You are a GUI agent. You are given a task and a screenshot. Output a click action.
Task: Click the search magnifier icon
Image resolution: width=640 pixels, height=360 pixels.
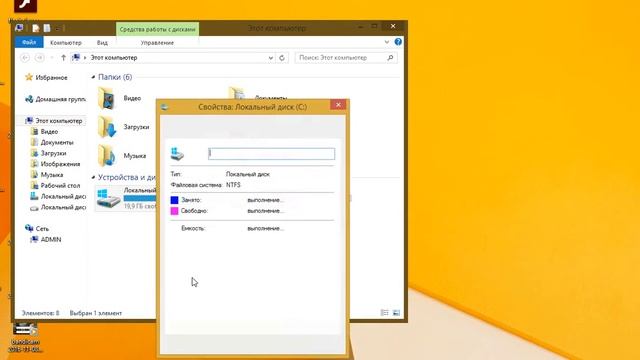pyautogui.click(x=390, y=58)
